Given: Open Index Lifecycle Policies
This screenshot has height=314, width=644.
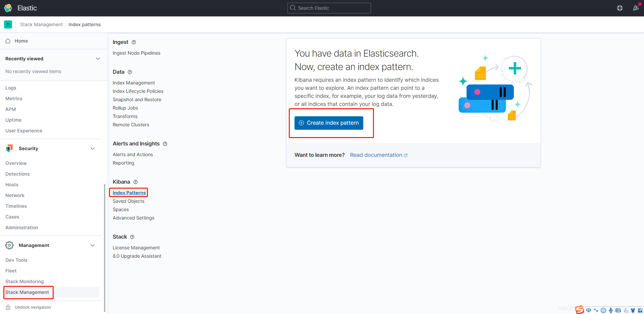Looking at the screenshot, I should 138,91.
